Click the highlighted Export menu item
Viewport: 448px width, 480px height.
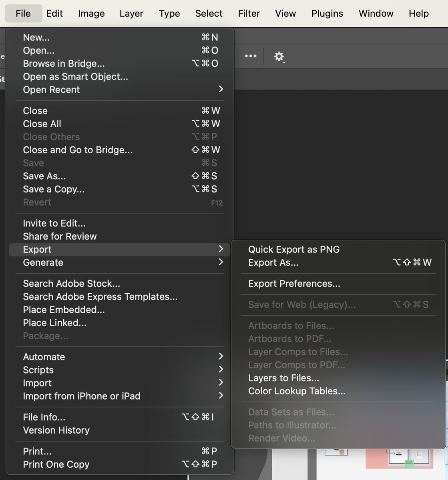pyautogui.click(x=120, y=249)
